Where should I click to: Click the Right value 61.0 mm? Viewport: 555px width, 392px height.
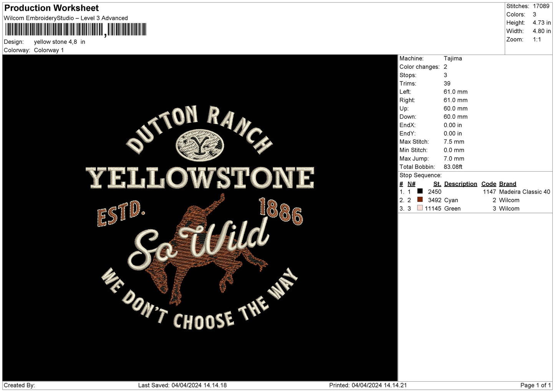[x=456, y=100]
